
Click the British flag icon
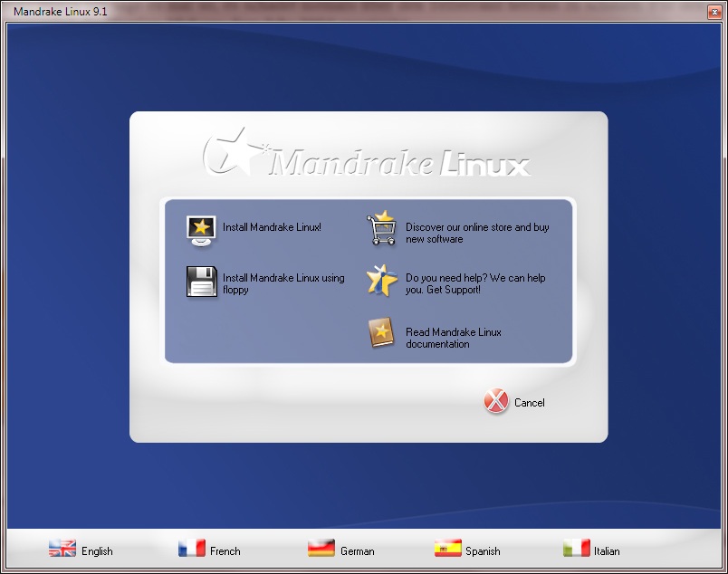pyautogui.click(x=62, y=549)
